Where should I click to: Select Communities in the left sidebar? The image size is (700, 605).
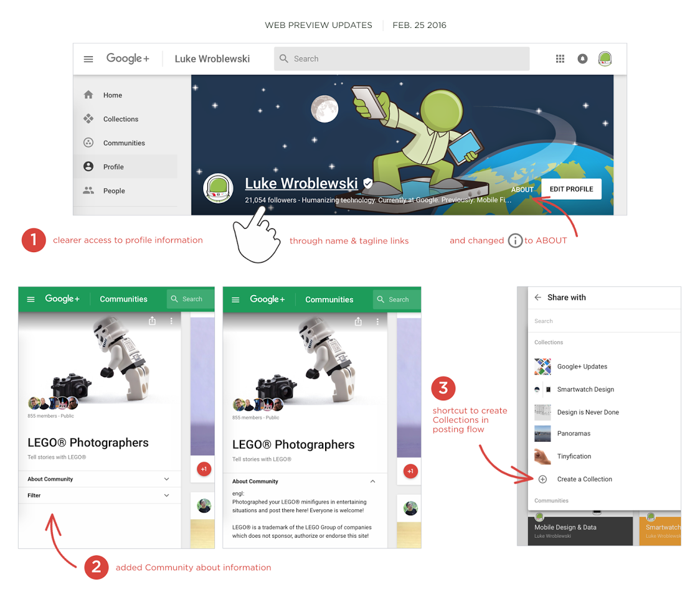pyautogui.click(x=123, y=143)
